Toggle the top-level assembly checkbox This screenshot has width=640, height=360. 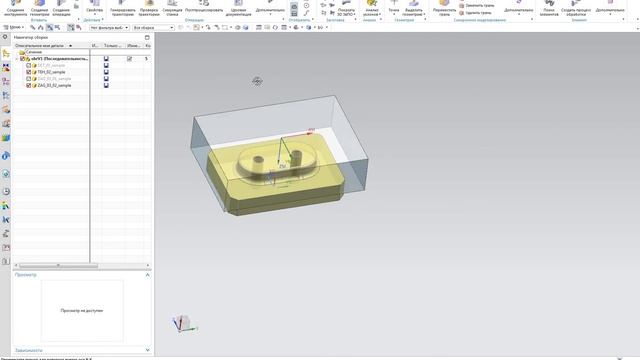[22, 59]
